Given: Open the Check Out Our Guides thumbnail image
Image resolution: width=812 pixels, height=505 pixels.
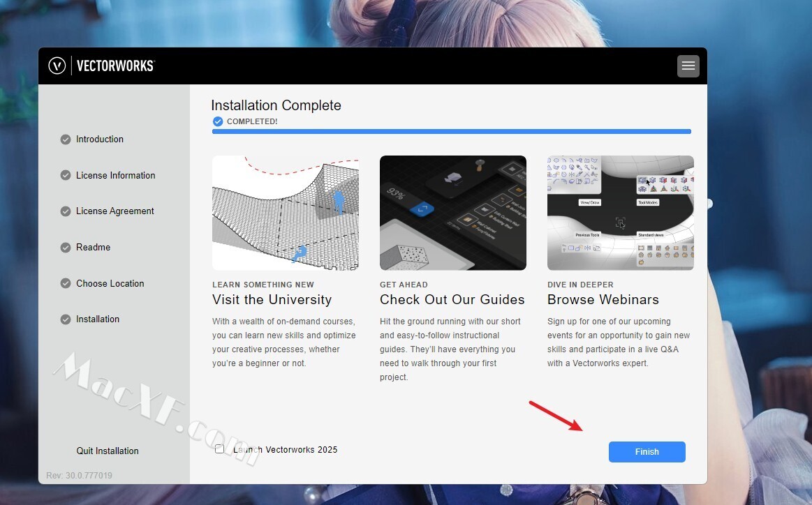Looking at the screenshot, I should pos(453,213).
